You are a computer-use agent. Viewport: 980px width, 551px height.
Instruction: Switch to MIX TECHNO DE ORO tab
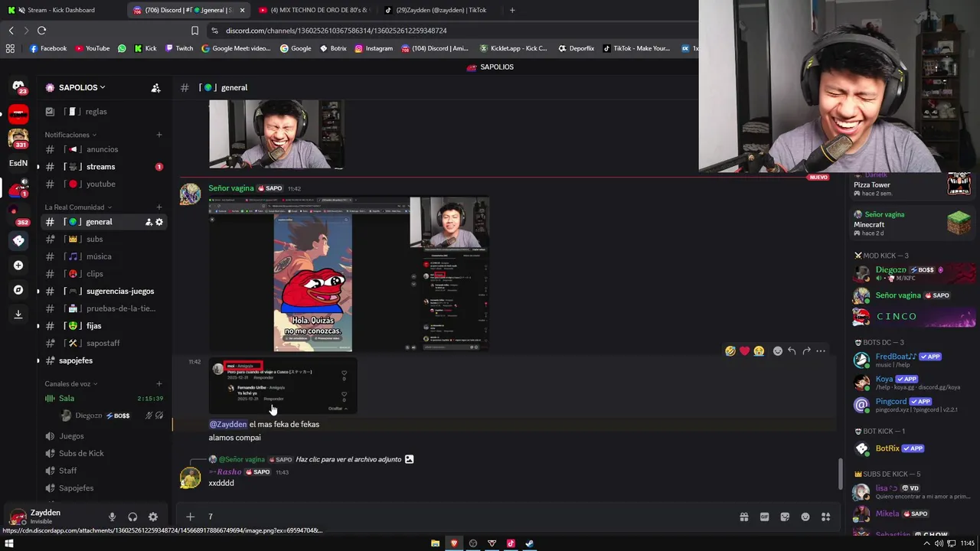[314, 10]
